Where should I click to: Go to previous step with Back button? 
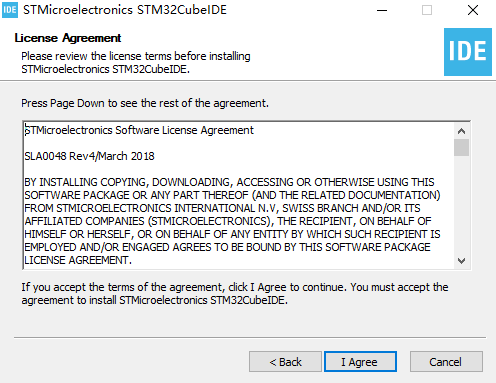tap(285, 362)
